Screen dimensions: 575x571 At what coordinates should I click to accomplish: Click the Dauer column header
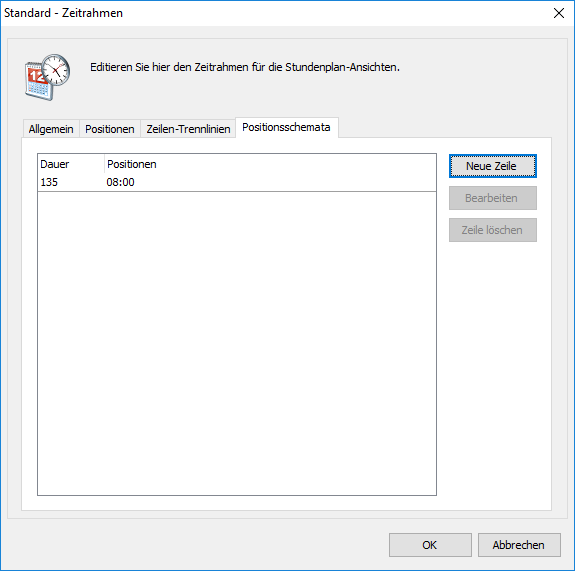(x=71, y=164)
